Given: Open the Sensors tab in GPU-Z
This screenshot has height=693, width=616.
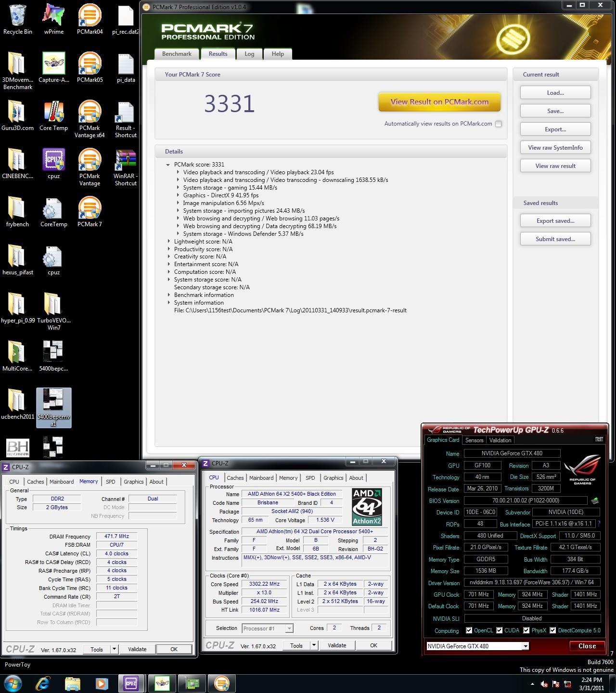Looking at the screenshot, I should click(x=474, y=440).
